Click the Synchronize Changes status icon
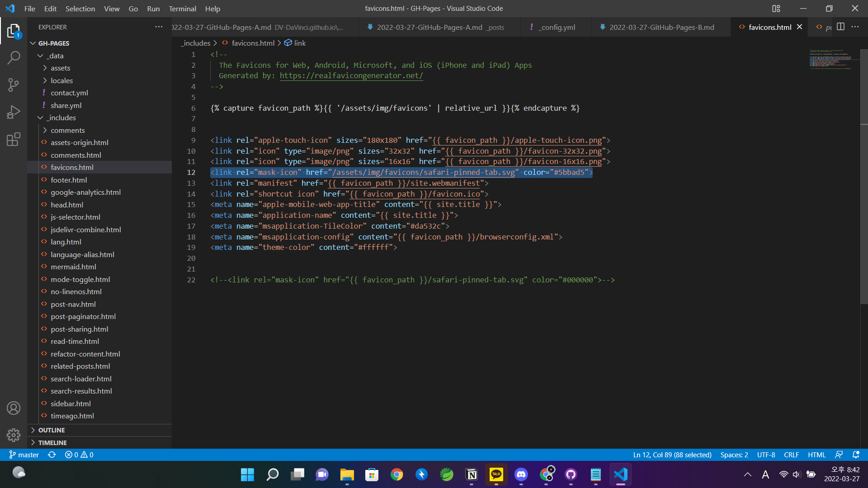The height and width of the screenshot is (488, 868). pyautogui.click(x=52, y=455)
